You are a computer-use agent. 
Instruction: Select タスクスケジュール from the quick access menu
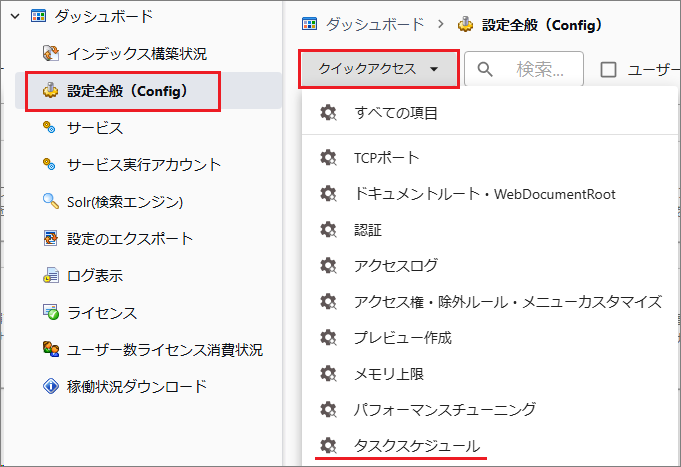click(x=417, y=445)
